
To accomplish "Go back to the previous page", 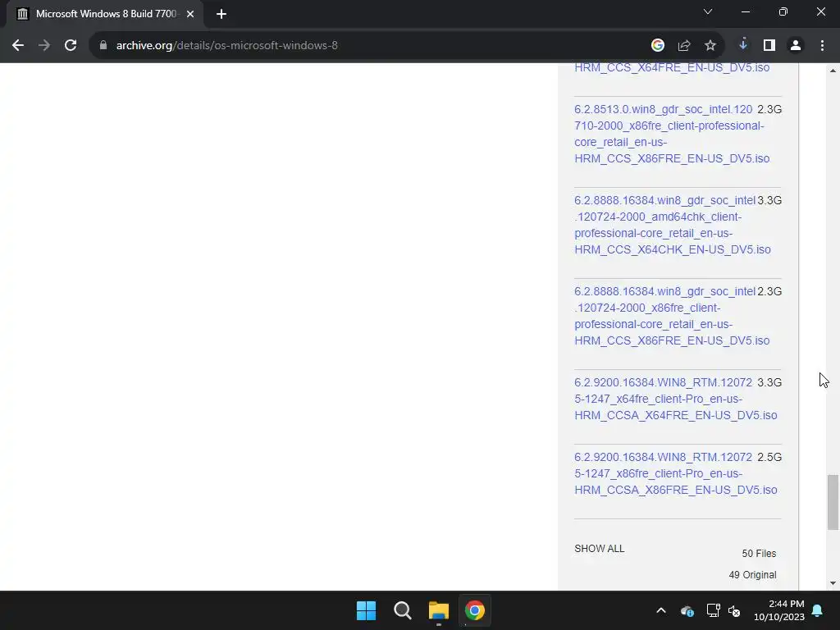I will pos(18,46).
